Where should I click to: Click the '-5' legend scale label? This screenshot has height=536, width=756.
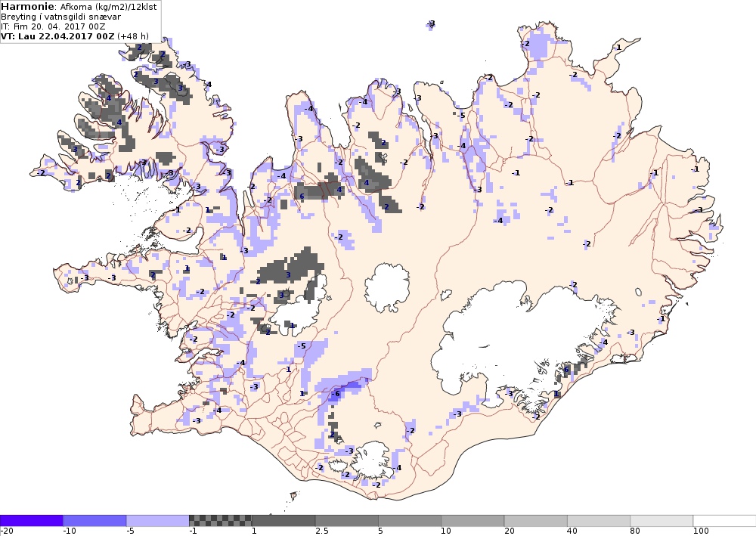pyautogui.click(x=130, y=531)
